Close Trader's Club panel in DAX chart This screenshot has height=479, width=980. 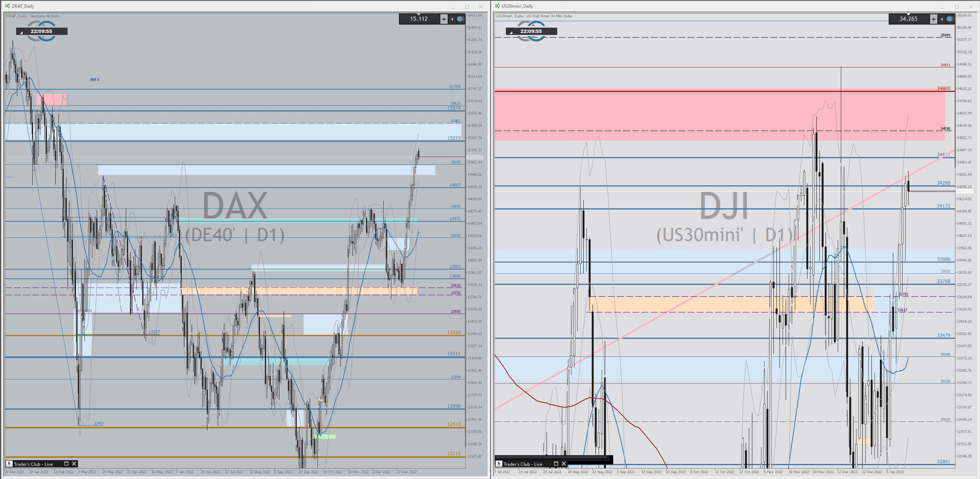[x=74, y=464]
